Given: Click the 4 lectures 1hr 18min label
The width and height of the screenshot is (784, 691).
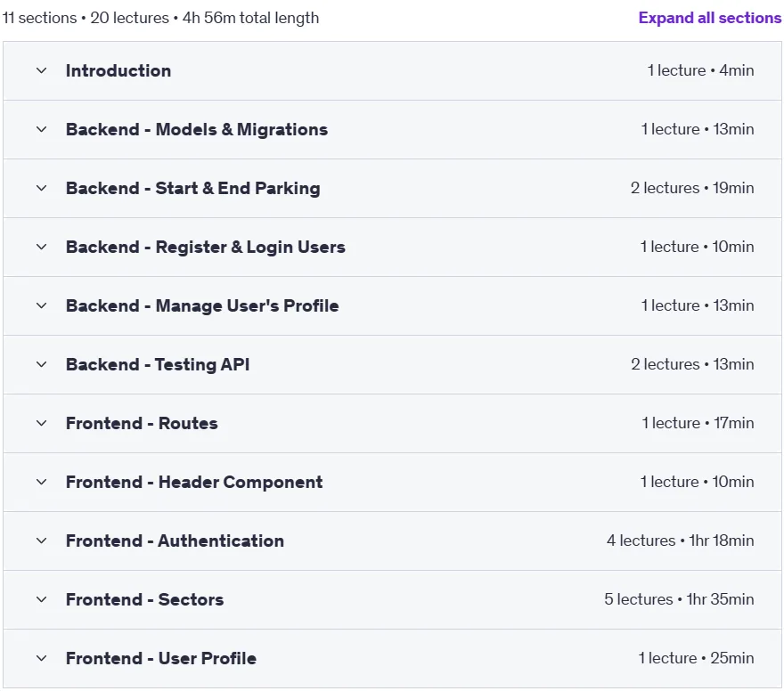Looking at the screenshot, I should coord(681,541).
